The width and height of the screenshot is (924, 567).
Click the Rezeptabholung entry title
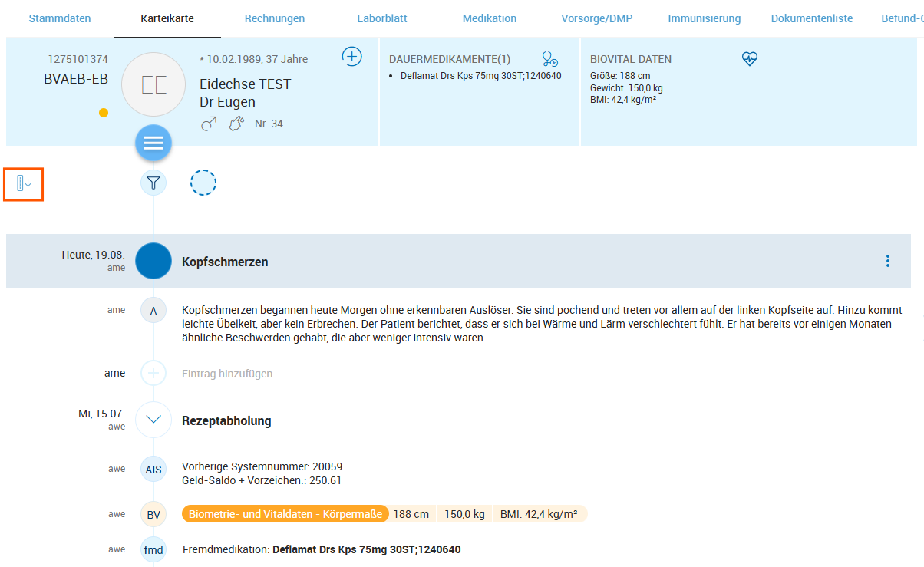[x=226, y=420]
